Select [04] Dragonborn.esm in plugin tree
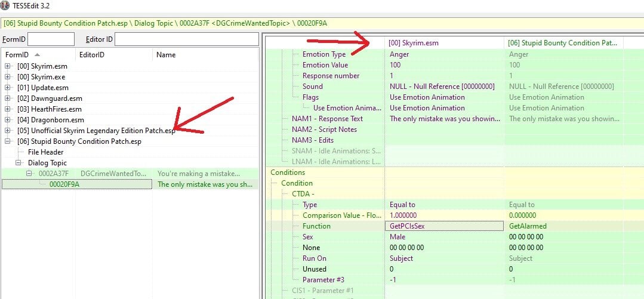Viewport: 644px width, 299px height. point(50,120)
